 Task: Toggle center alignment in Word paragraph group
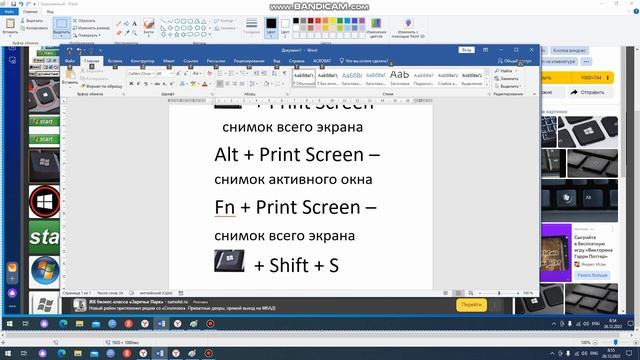(227, 84)
